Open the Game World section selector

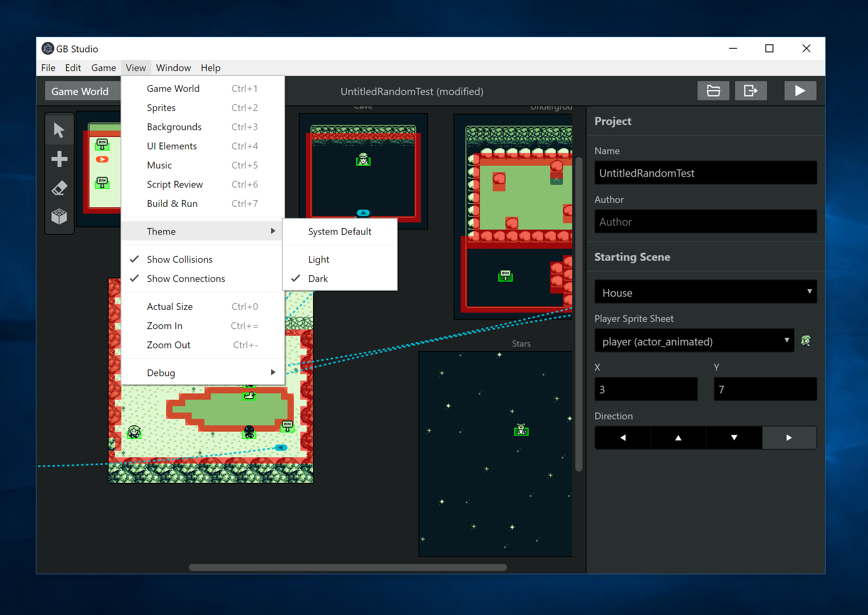click(83, 91)
